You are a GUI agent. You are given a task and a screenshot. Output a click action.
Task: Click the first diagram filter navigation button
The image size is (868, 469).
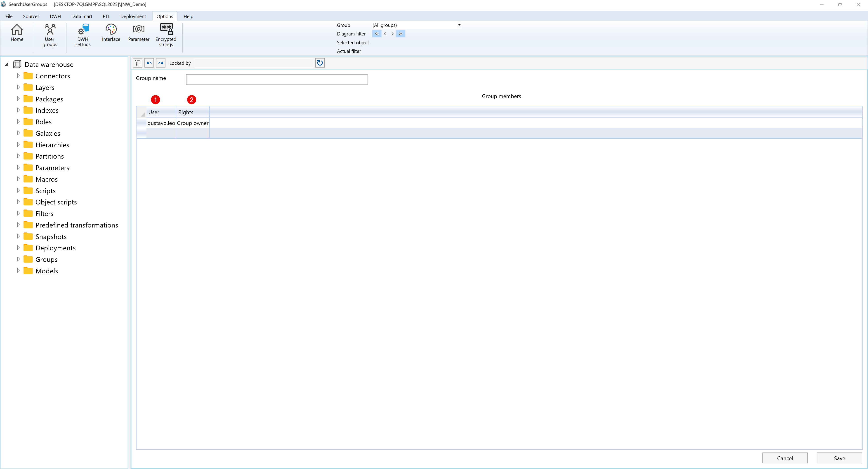376,34
